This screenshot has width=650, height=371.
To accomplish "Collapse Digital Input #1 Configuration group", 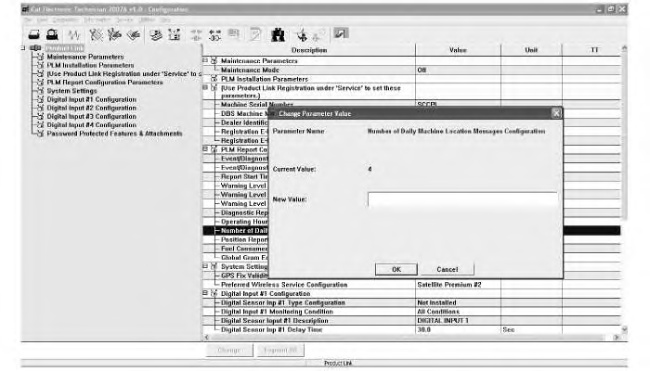I will point(205,293).
